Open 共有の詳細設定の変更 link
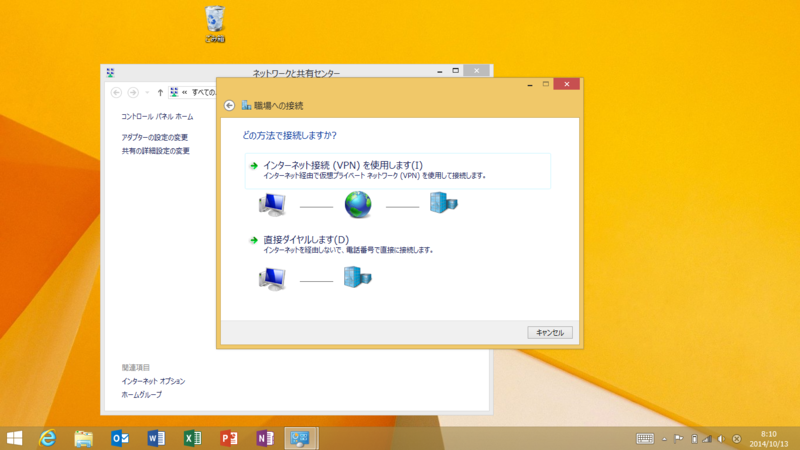This screenshot has width=800, height=450. [x=156, y=151]
